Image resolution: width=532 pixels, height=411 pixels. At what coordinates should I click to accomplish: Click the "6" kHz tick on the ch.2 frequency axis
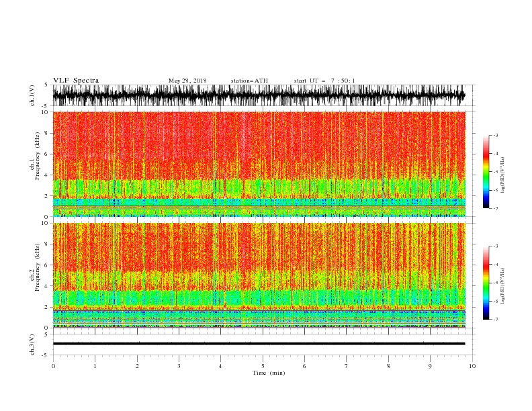point(46,265)
